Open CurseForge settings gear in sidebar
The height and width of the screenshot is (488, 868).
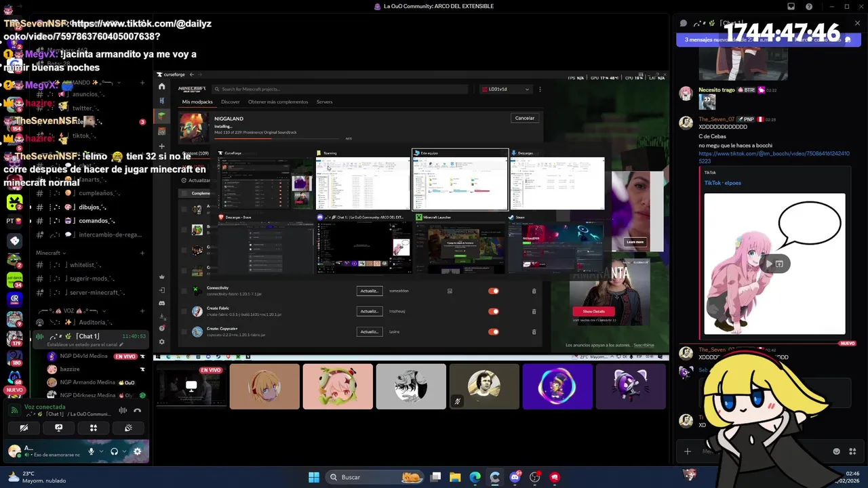point(161,342)
